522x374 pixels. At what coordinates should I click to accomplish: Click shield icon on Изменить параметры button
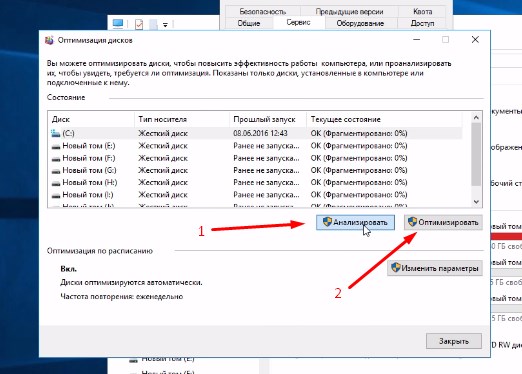coord(396,267)
